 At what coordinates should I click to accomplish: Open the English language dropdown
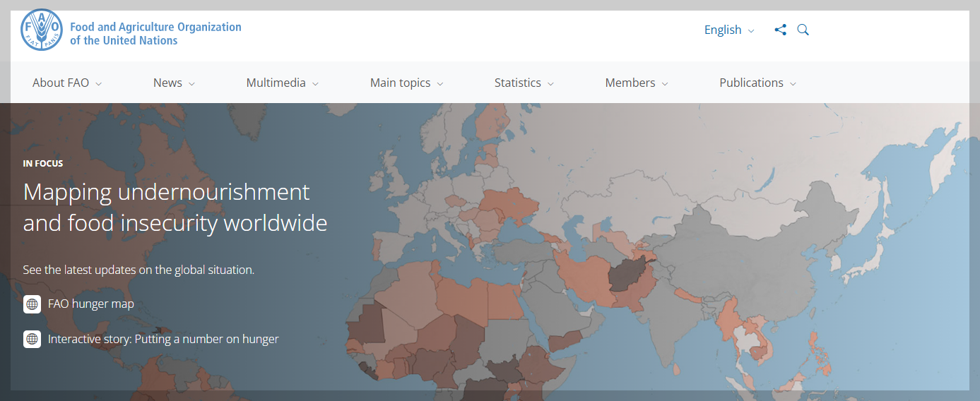coord(729,30)
